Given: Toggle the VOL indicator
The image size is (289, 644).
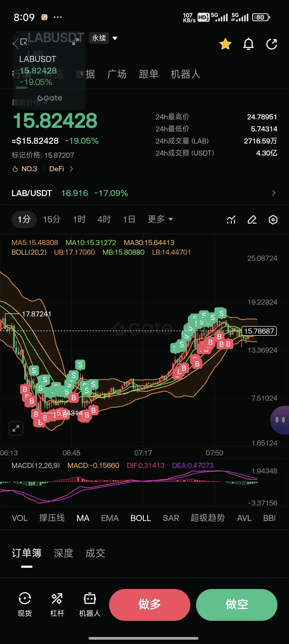Looking at the screenshot, I should click(x=20, y=518).
